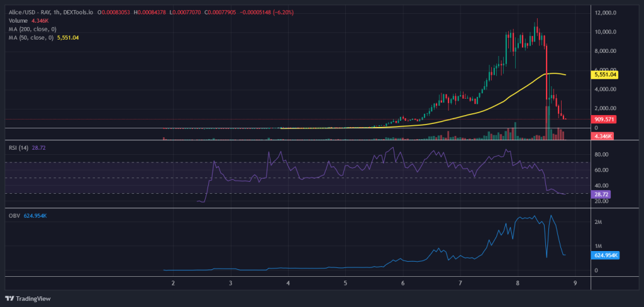Click the TradingView logo in the corner
The image size is (644, 307).
(x=28, y=299)
